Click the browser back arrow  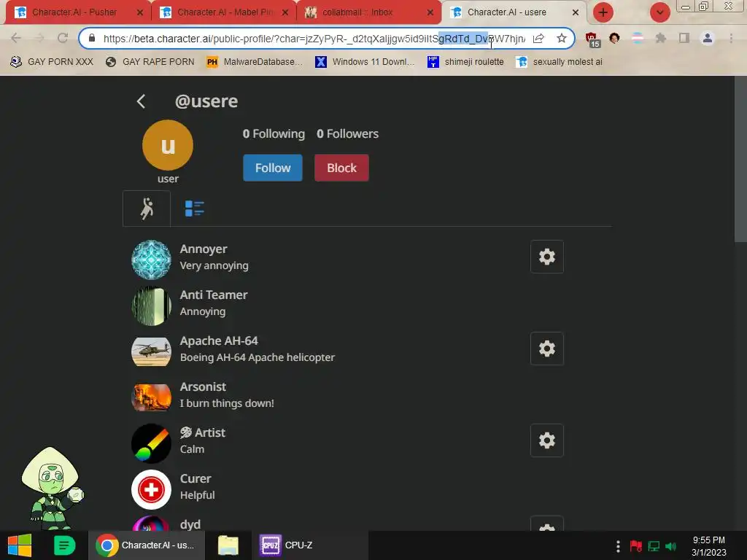pos(16,38)
